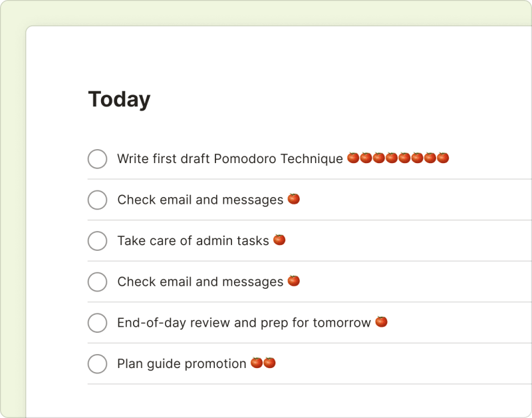Check off the first Check email and messages
Image resolution: width=532 pixels, height=418 pixels.
(97, 200)
